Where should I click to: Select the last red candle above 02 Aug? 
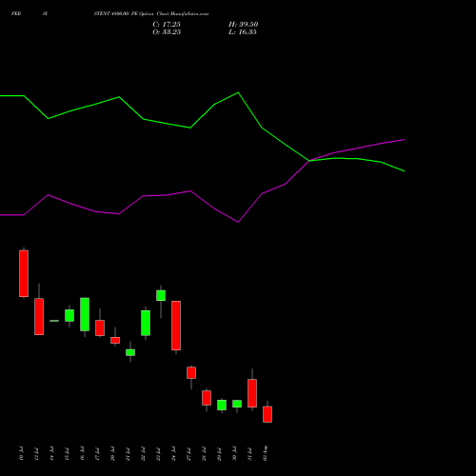[268, 414]
